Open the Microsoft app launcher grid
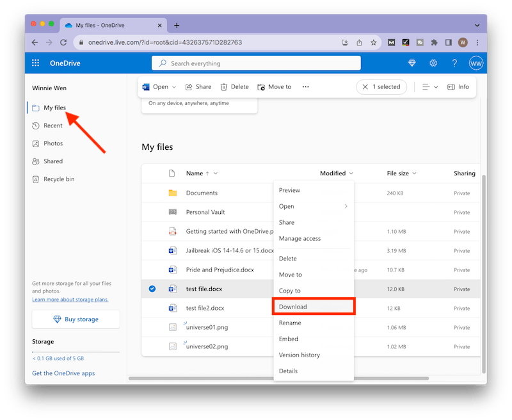This screenshot has width=512, height=420. 36,63
